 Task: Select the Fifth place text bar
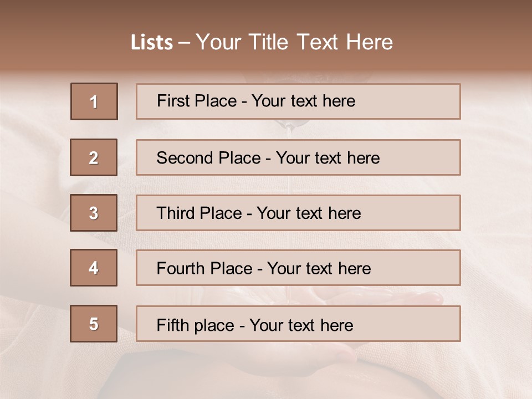pyautogui.click(x=298, y=323)
